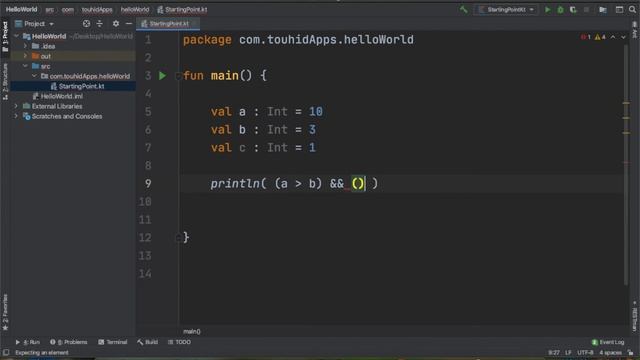Viewport: 640px width, 360px height.
Task: Click the tool window toggle icon bottom-left
Action: click(6, 353)
